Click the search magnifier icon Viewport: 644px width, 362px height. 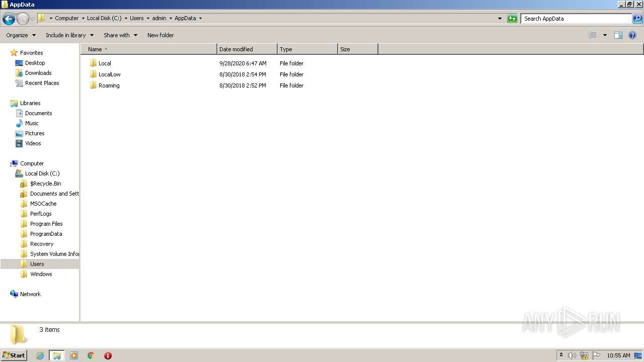point(637,19)
